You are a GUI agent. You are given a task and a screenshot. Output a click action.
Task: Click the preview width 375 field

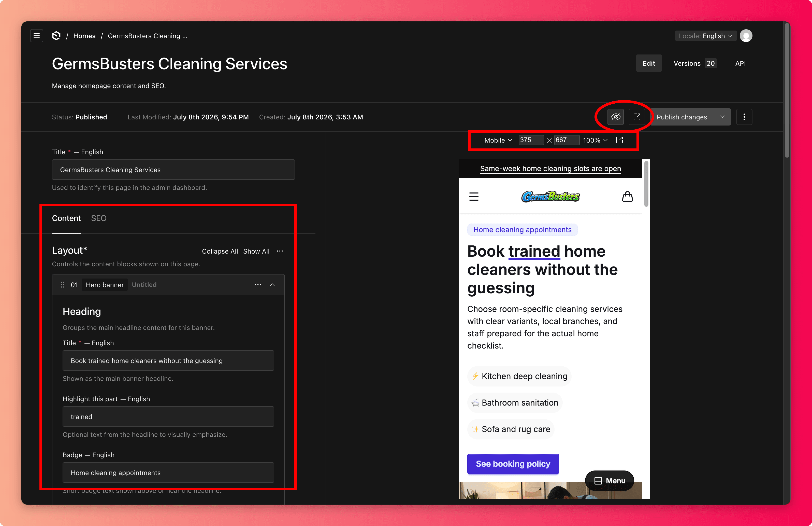pyautogui.click(x=531, y=140)
